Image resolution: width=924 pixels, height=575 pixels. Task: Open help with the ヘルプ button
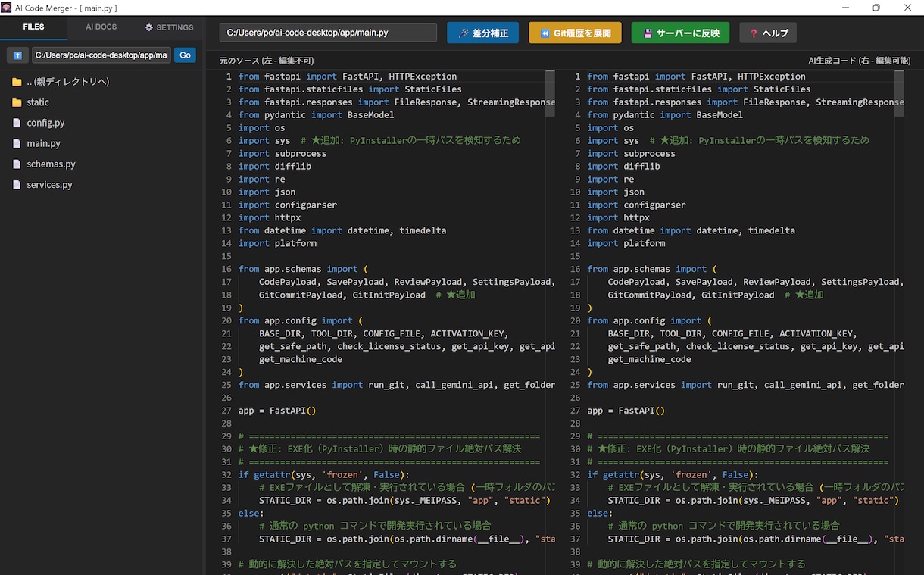pos(768,33)
